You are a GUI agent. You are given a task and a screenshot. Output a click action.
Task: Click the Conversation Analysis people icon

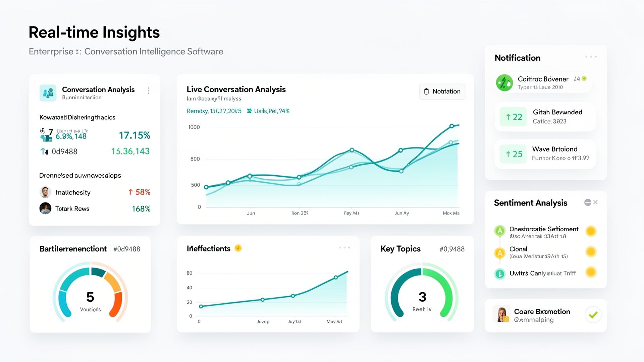(48, 93)
